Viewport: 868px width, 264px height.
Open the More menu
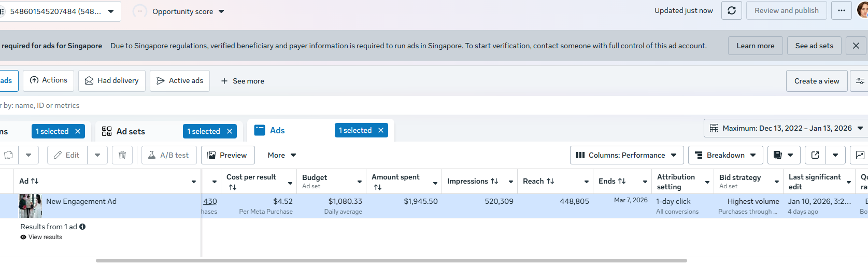coord(281,155)
